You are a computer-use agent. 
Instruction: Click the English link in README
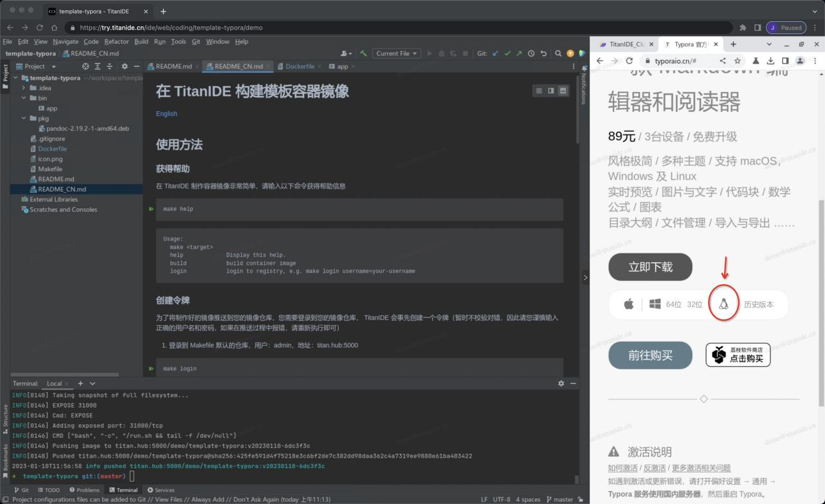(x=167, y=114)
